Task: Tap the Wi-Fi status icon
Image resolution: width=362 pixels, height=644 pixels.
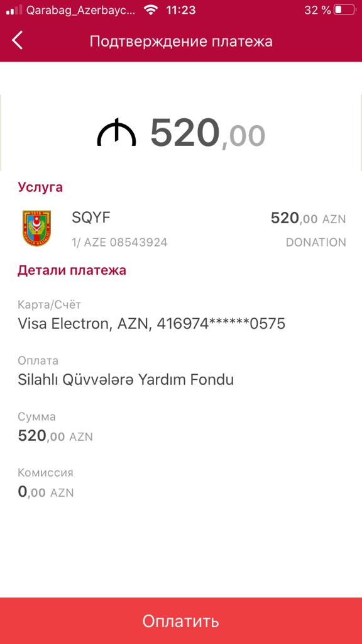Action: click(151, 10)
